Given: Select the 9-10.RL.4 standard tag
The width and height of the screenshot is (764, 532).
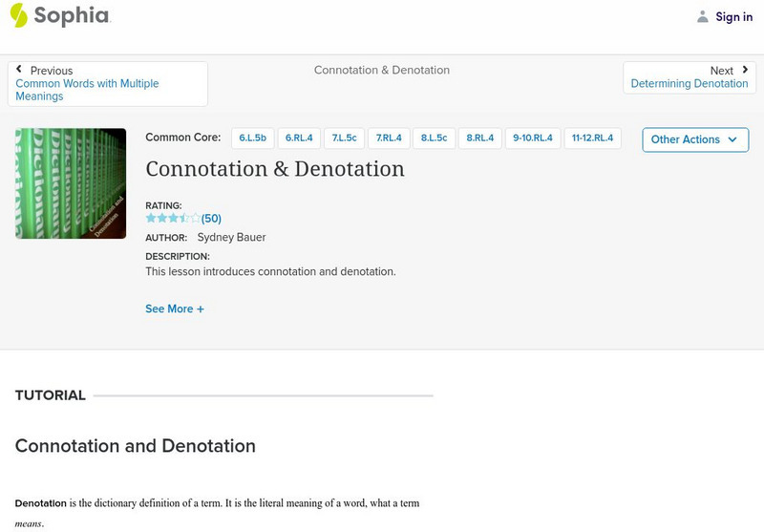Looking at the screenshot, I should (x=532, y=138).
